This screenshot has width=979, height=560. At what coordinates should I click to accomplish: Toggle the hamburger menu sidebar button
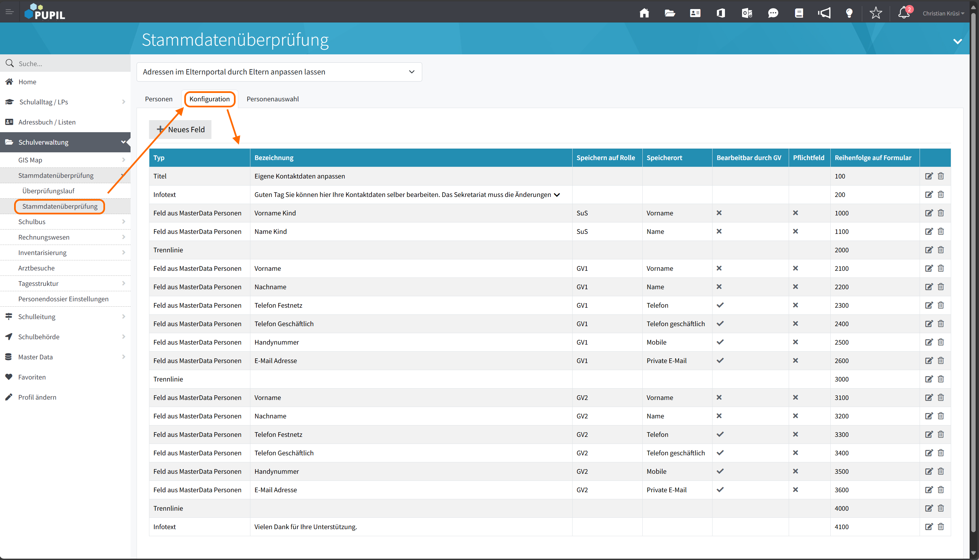point(10,12)
